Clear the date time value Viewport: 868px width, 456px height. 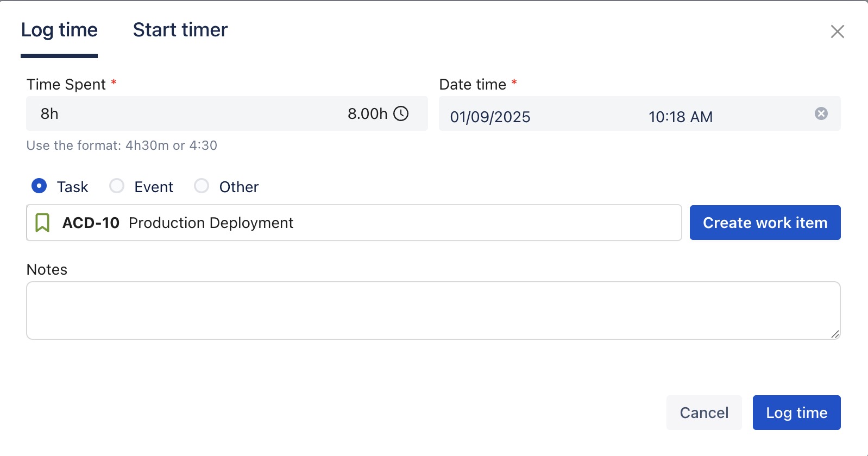821,113
